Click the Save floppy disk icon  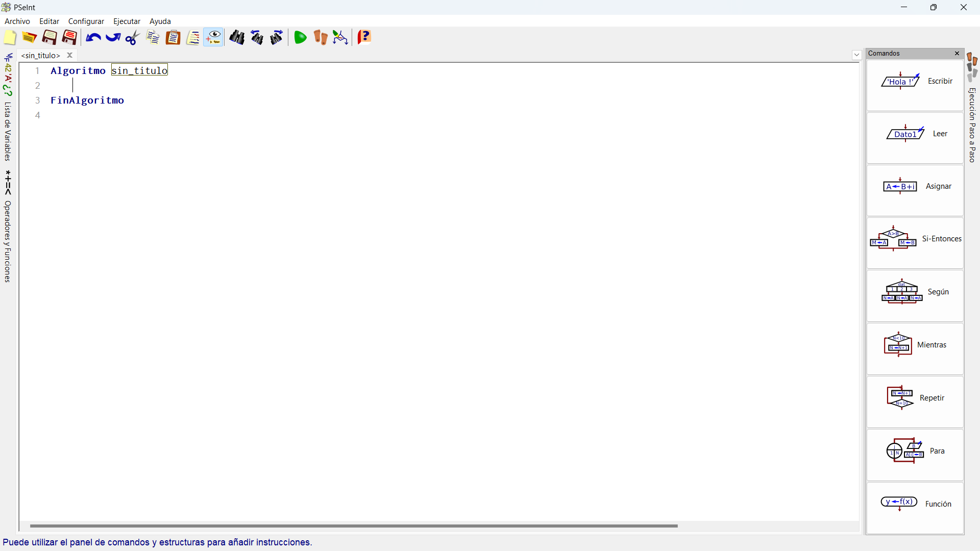coord(50,38)
